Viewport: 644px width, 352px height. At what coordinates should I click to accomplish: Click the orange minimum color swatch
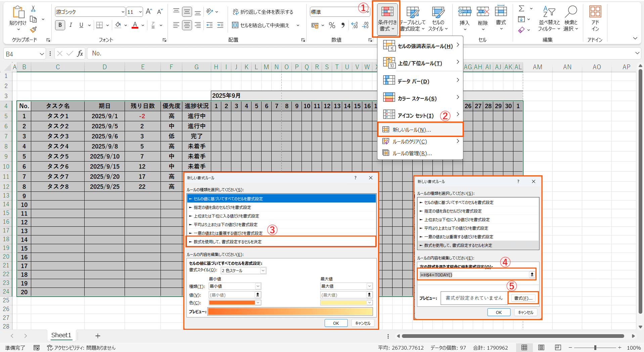(x=232, y=303)
